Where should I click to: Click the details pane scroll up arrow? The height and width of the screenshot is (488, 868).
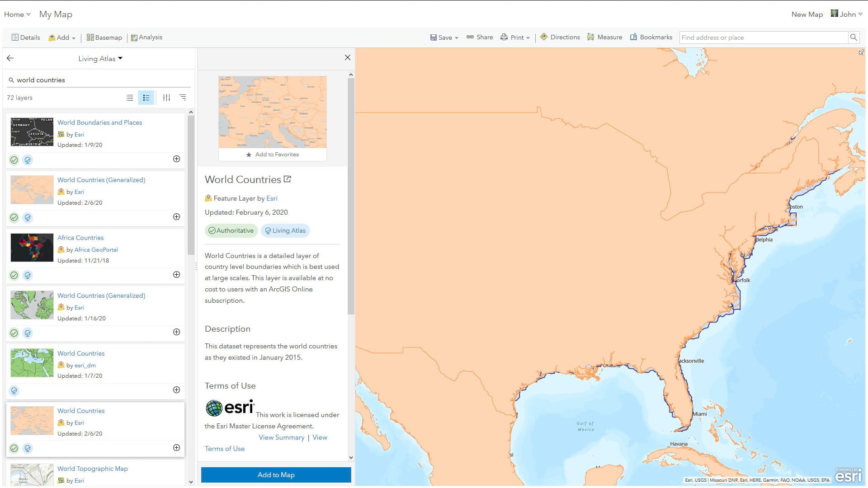[351, 75]
